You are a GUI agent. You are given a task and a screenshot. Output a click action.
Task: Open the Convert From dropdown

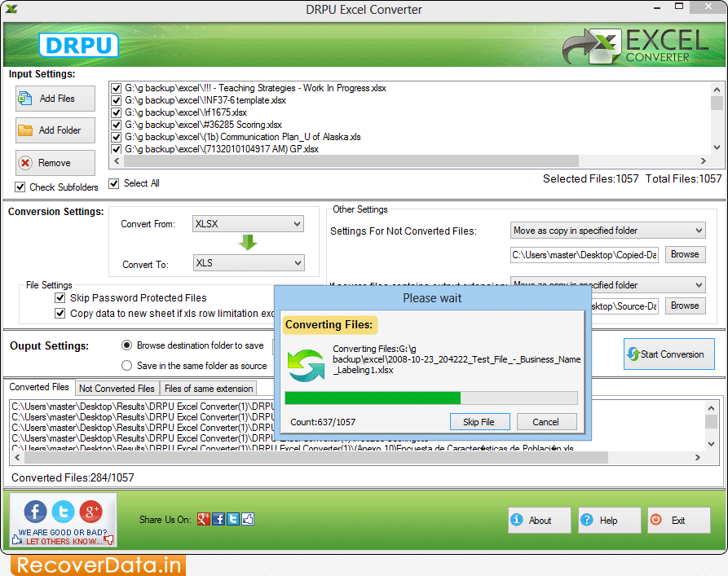click(248, 224)
